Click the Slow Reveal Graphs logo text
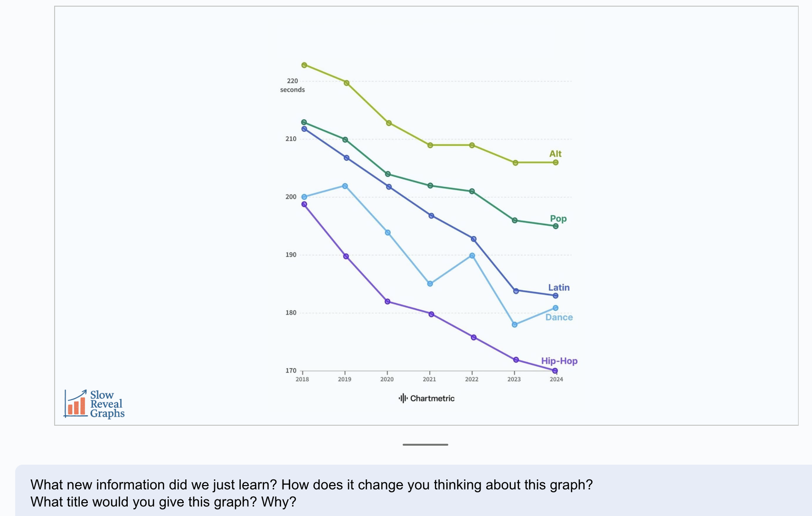812x516 pixels. [107, 404]
